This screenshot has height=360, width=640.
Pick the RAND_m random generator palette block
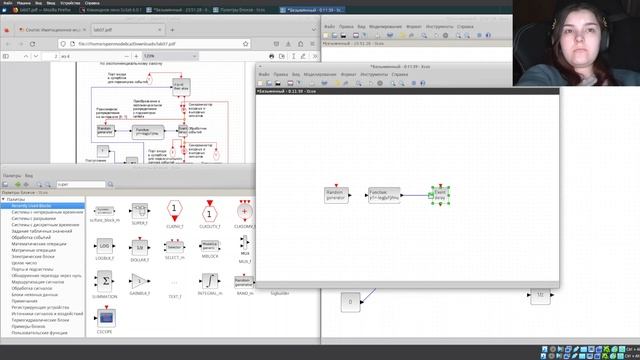coord(244,281)
